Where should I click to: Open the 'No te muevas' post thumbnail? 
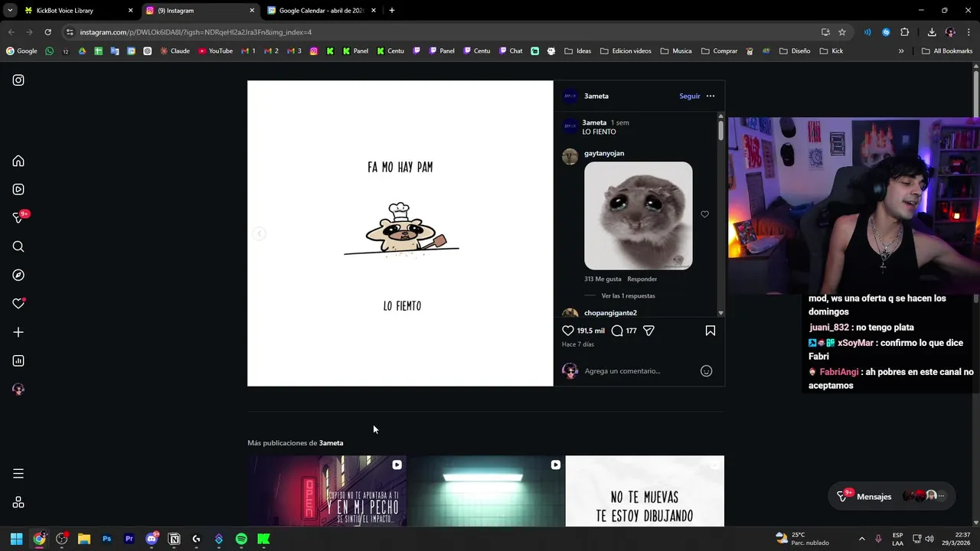click(645, 491)
